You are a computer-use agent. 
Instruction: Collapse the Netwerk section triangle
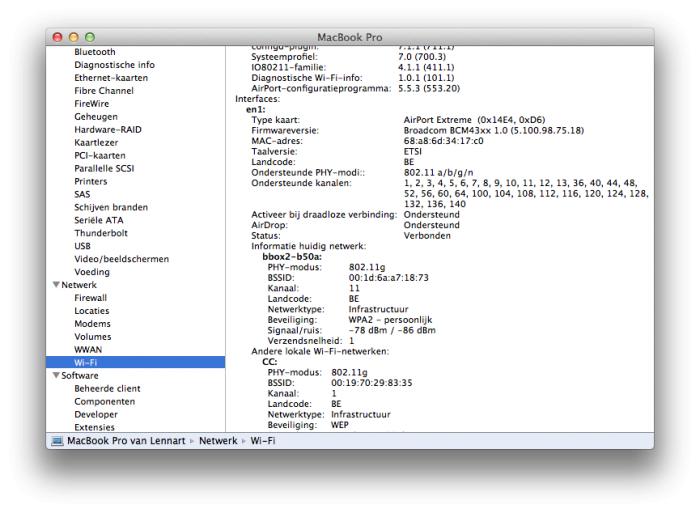tap(56, 285)
